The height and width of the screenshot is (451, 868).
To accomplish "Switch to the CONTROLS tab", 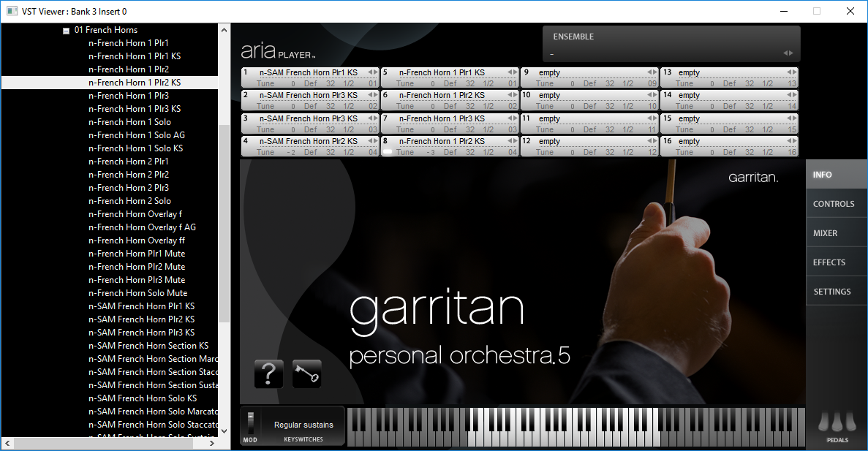I will point(833,204).
